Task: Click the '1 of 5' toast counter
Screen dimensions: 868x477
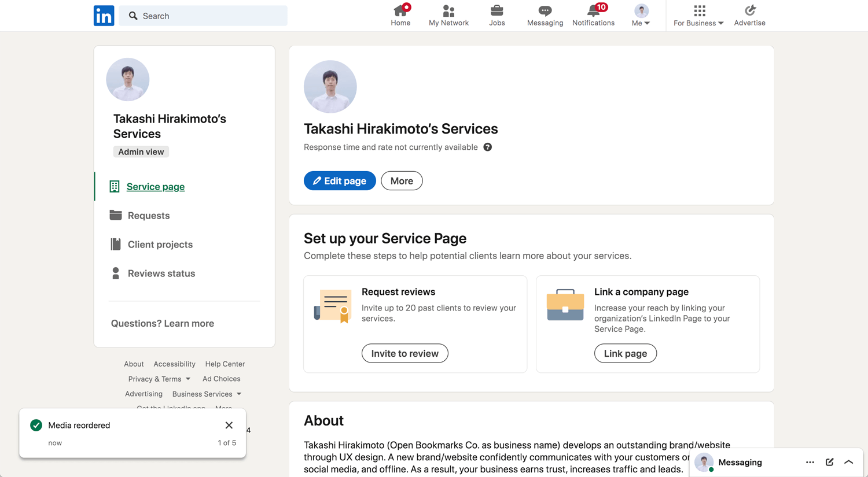Action: 227,443
